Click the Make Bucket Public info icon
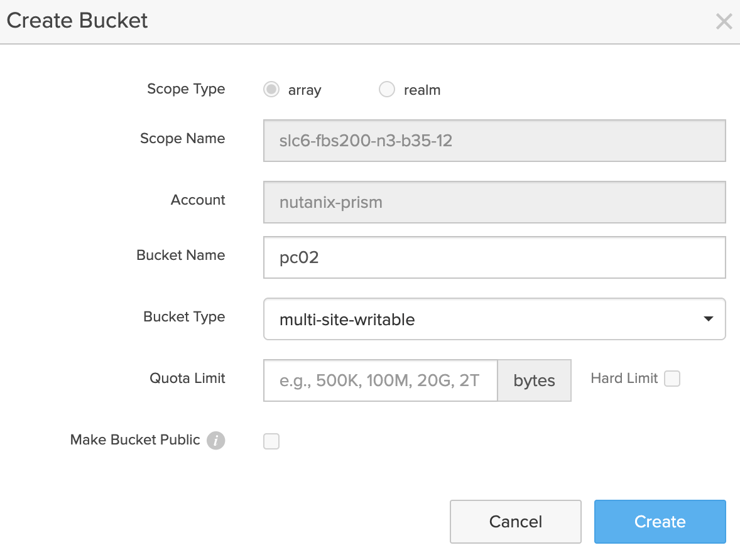Screen dimensions: 740x560 click(215, 441)
